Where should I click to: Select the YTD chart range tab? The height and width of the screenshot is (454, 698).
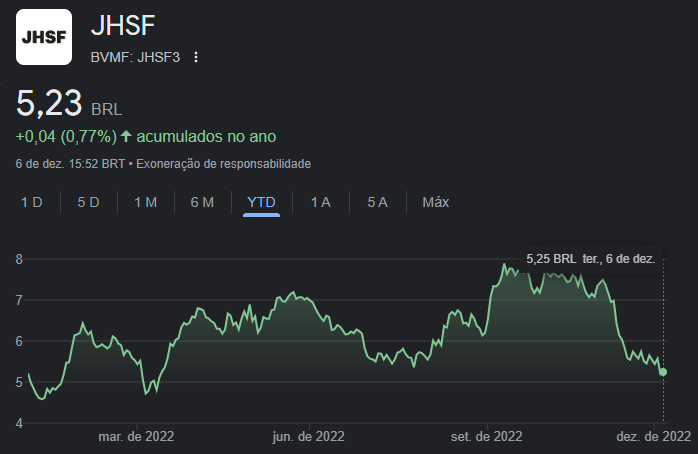[x=261, y=202]
